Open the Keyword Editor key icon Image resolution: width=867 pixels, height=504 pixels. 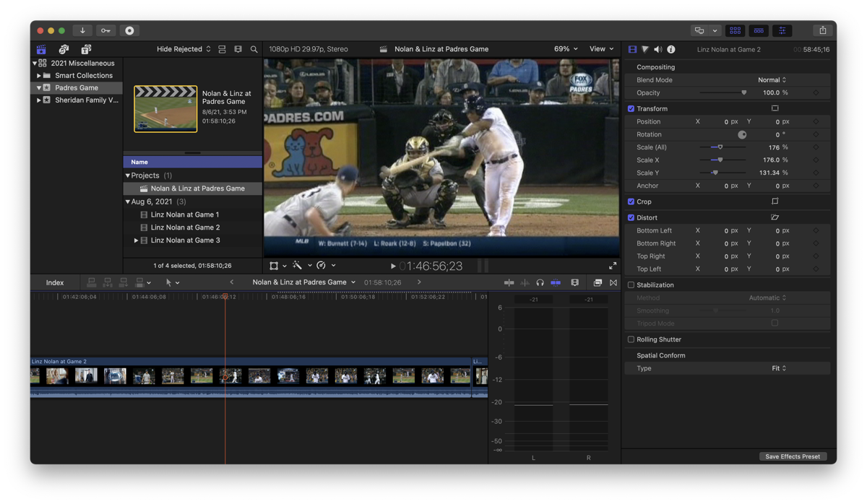click(105, 30)
